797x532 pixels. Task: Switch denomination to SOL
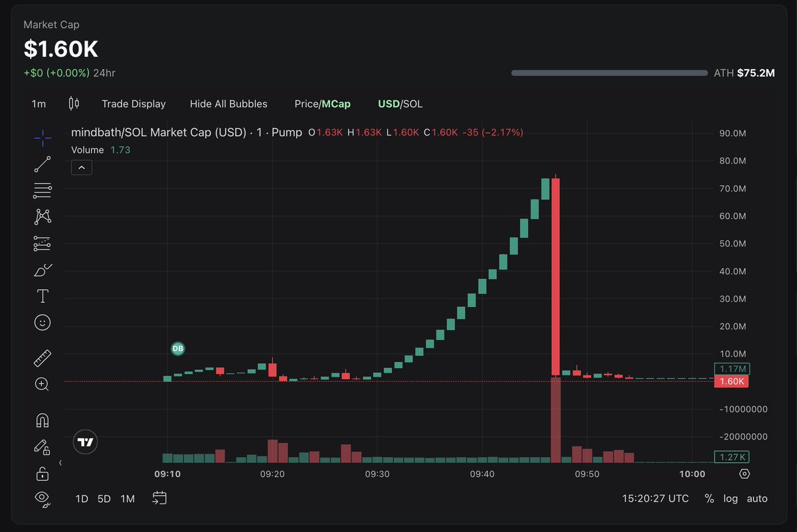tap(412, 104)
